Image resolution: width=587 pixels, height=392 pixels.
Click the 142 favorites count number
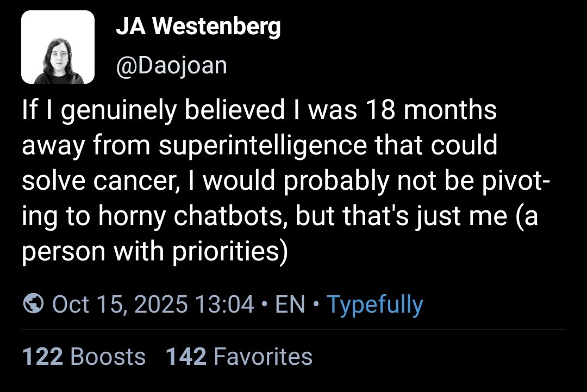click(x=186, y=357)
